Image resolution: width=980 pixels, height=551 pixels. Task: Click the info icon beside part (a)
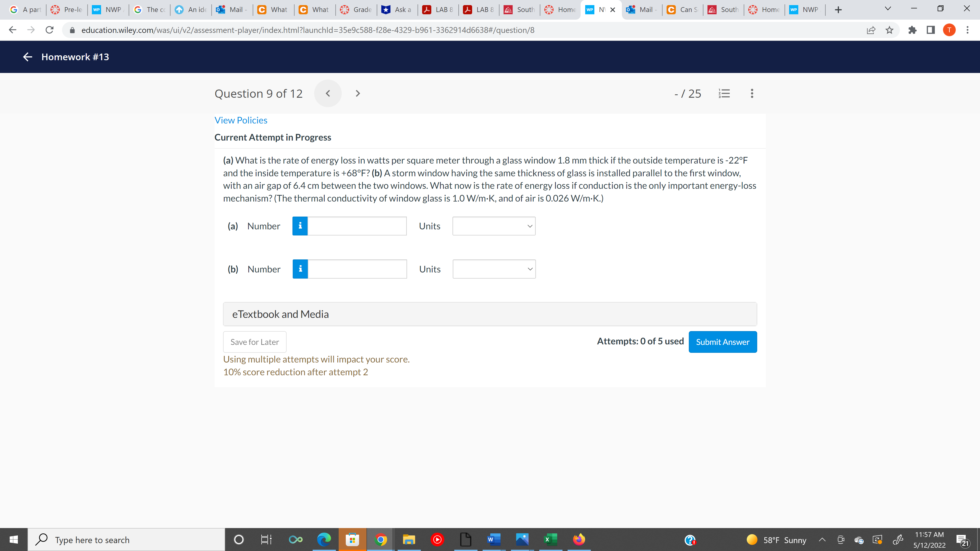click(300, 226)
